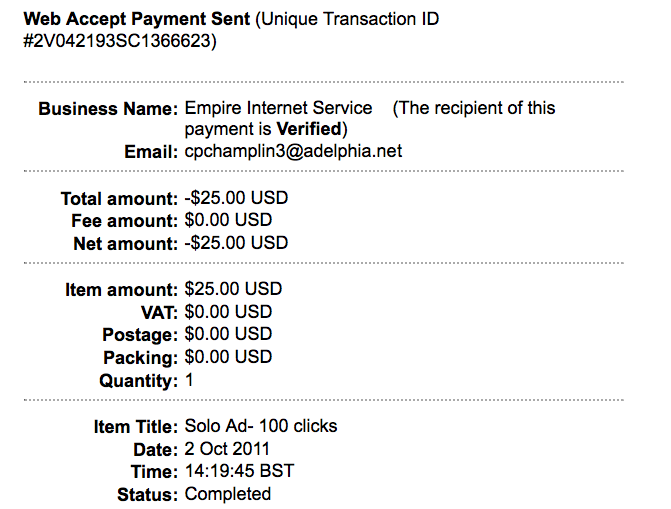The image size is (671, 509).
Task: Click the Unique Transaction ID number #2V042193SC1366623
Action: pos(119,42)
